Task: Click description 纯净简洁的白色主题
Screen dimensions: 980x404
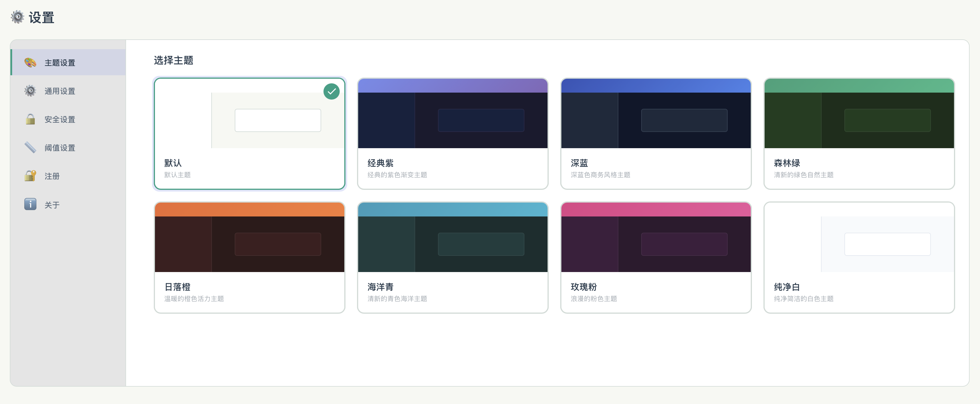Action: pos(803,299)
